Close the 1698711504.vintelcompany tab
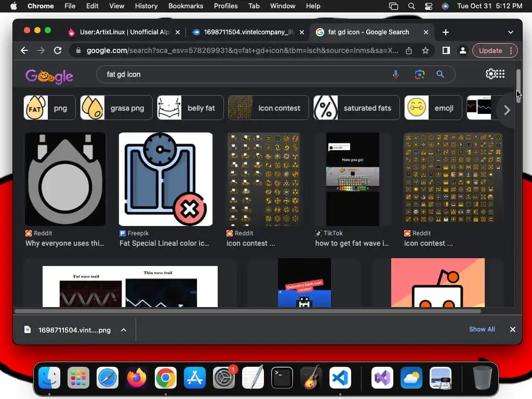The width and height of the screenshot is (532, 399). (302, 32)
